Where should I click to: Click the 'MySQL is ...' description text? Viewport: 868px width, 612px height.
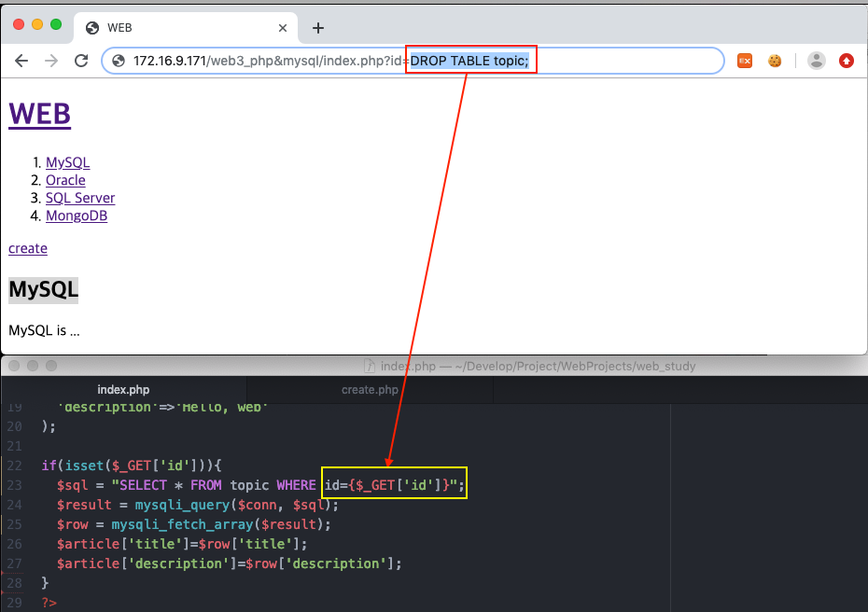(x=44, y=331)
